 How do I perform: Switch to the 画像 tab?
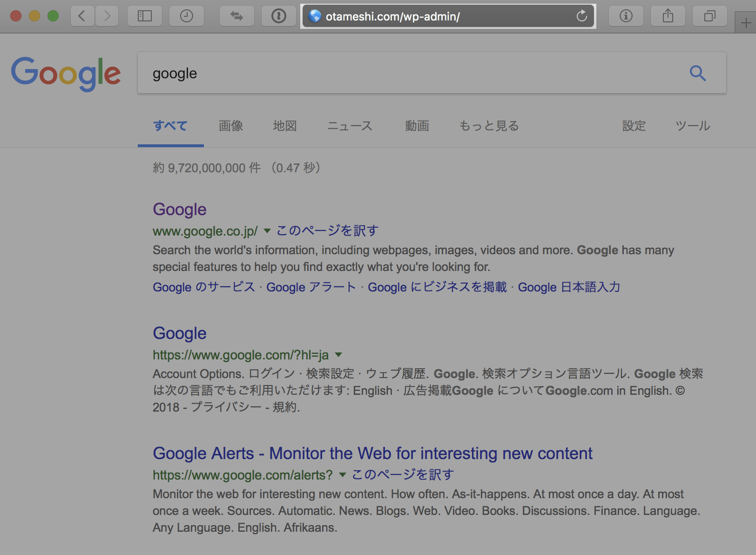click(231, 126)
